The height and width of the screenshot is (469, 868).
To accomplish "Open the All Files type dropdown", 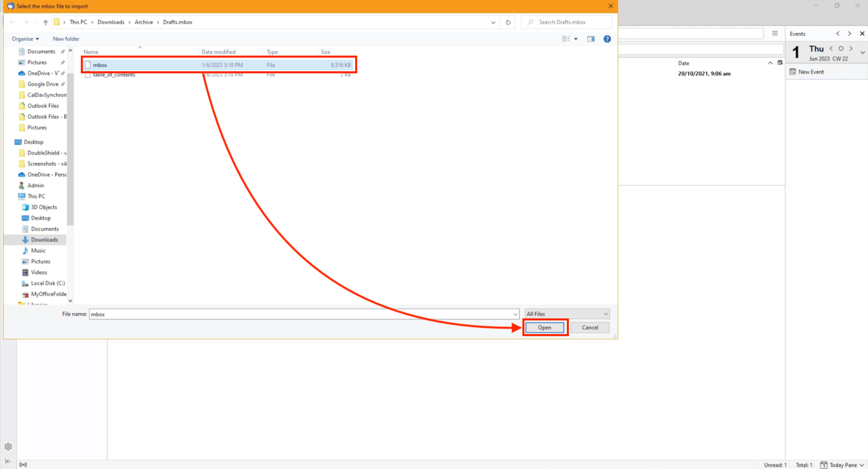I will point(567,314).
